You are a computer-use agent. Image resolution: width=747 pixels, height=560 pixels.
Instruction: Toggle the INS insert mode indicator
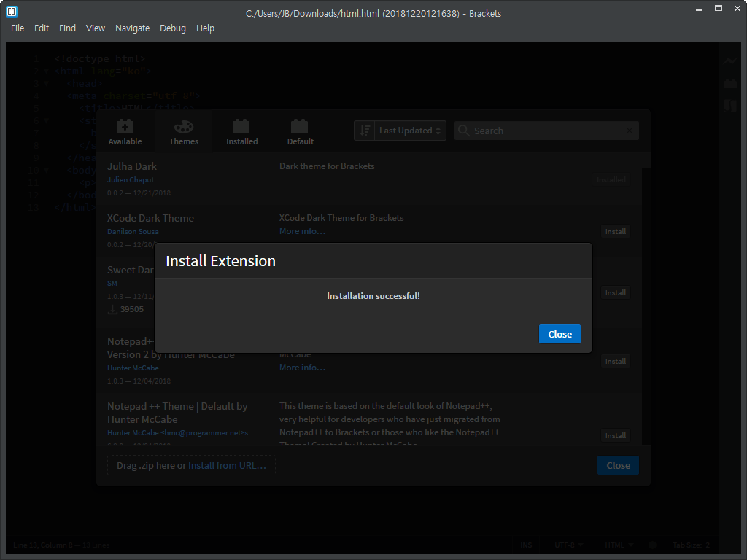coord(526,545)
